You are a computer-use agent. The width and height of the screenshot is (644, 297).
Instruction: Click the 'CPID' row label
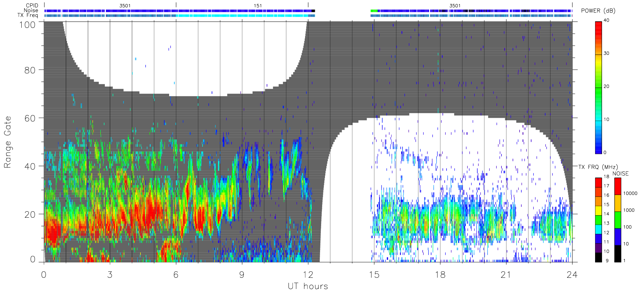[32, 6]
